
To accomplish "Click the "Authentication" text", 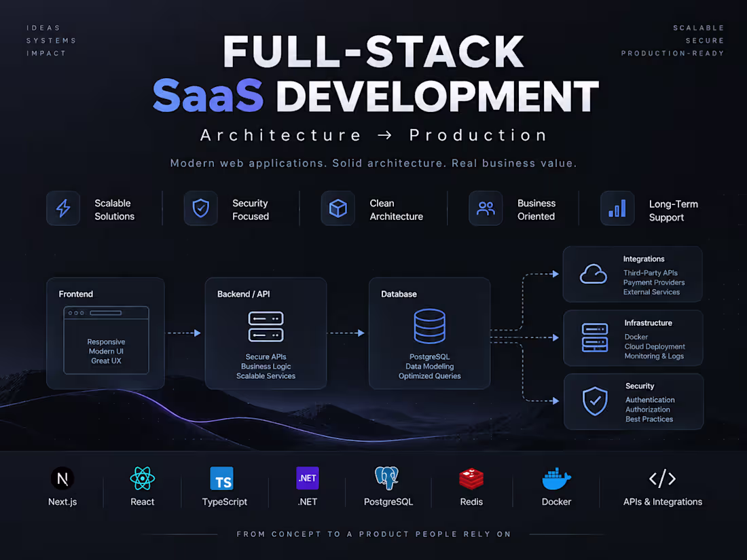I will tap(650, 400).
